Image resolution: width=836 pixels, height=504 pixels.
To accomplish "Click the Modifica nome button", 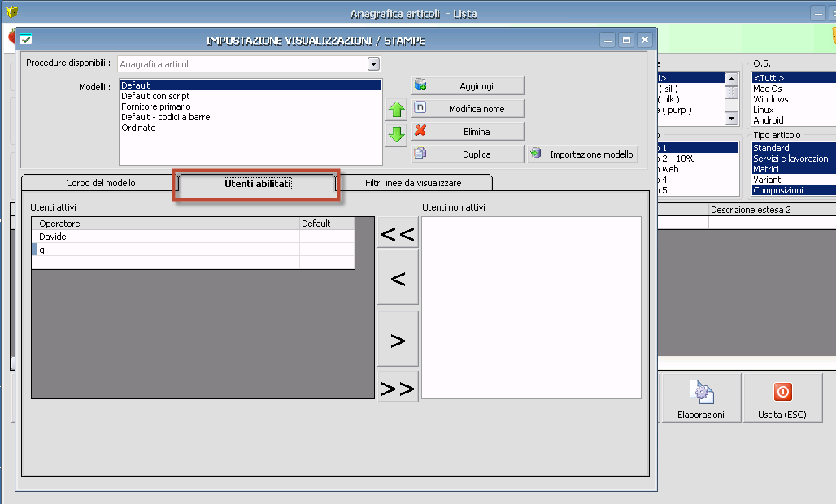I will coord(468,109).
